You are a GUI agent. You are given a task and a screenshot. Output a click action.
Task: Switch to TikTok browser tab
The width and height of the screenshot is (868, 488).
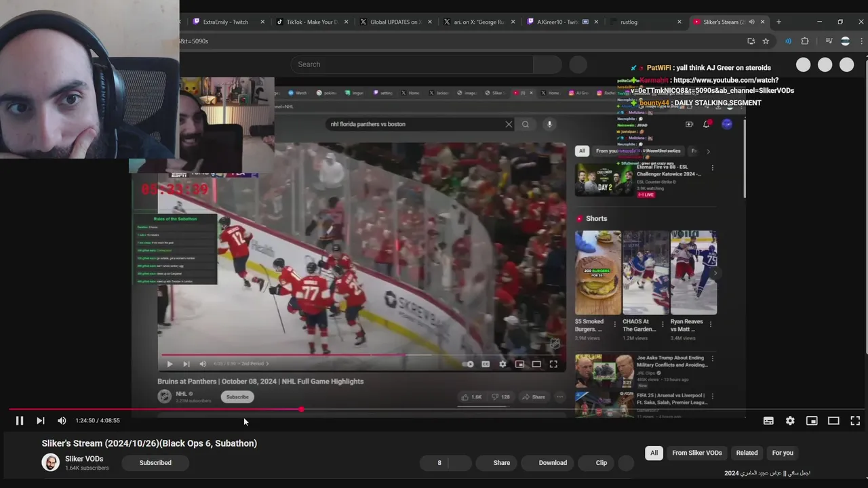pos(312,22)
